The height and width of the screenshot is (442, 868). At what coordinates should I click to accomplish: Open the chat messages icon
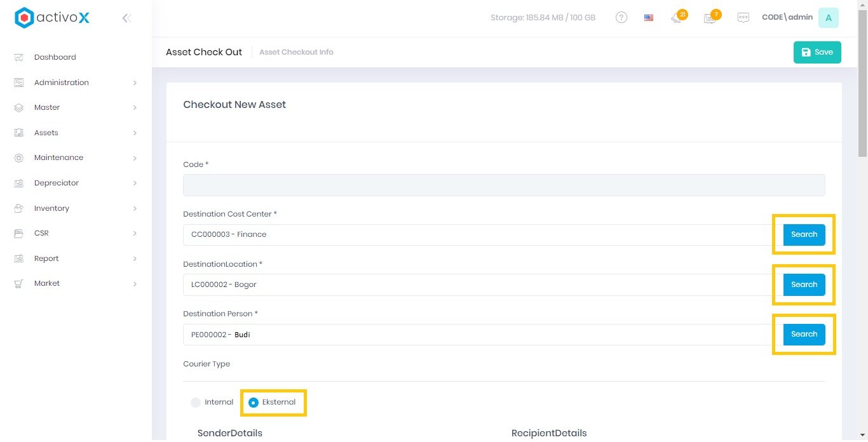coord(743,18)
